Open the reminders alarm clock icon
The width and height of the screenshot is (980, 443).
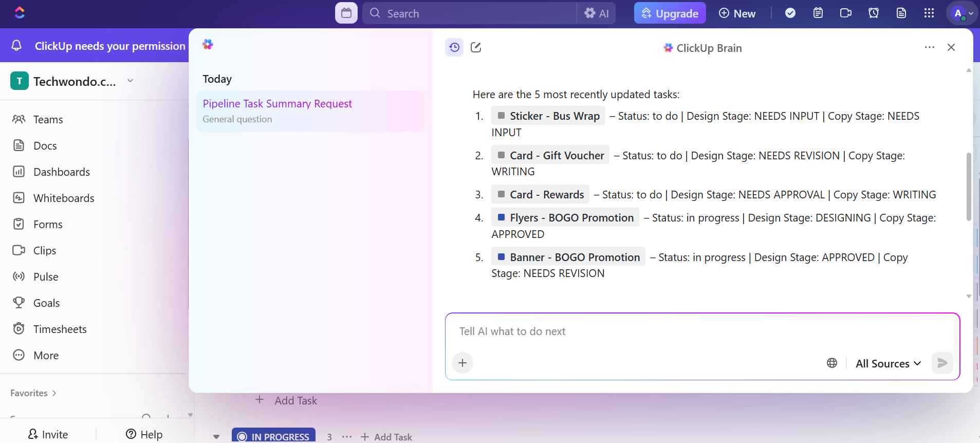873,13
